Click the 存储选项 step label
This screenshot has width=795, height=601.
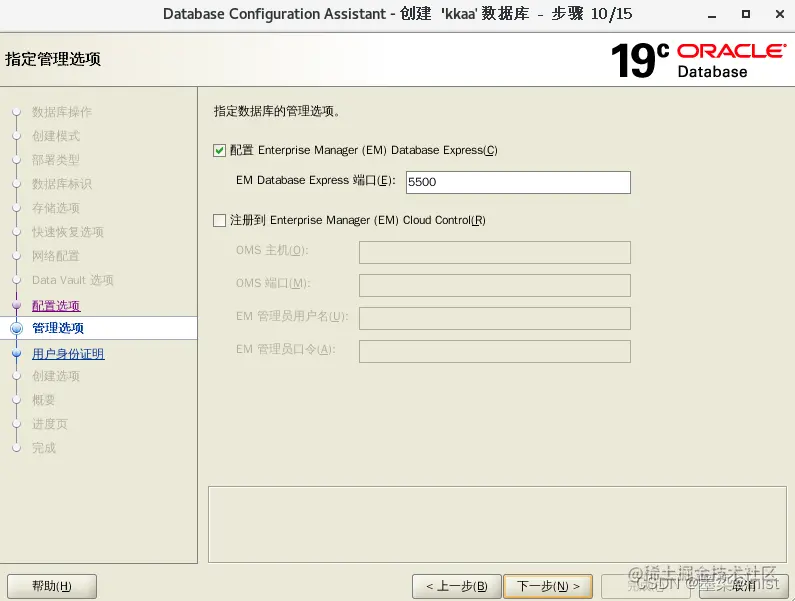point(56,208)
